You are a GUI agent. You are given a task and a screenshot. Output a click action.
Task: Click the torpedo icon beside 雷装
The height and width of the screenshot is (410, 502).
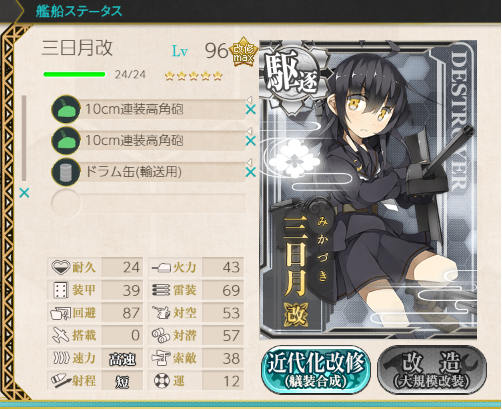[x=161, y=290]
